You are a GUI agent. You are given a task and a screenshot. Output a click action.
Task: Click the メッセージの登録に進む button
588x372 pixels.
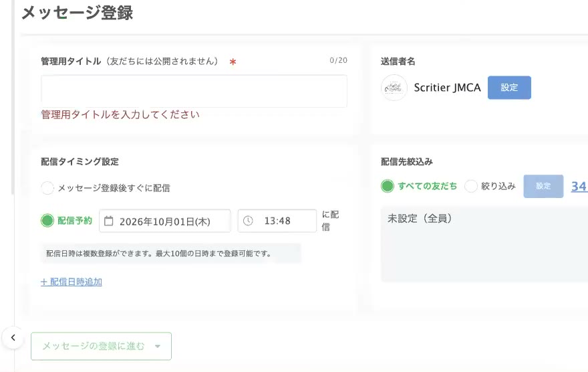point(102,346)
